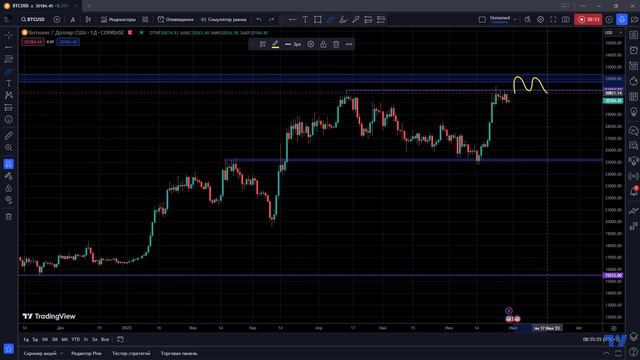
Task: Enter fullscreen mode
Action: 553,20
